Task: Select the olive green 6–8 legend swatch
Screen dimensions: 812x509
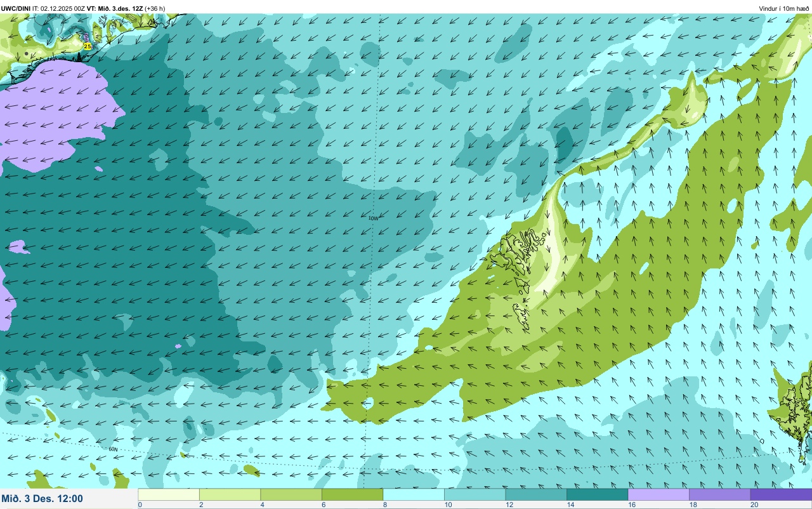Action: tap(352, 494)
